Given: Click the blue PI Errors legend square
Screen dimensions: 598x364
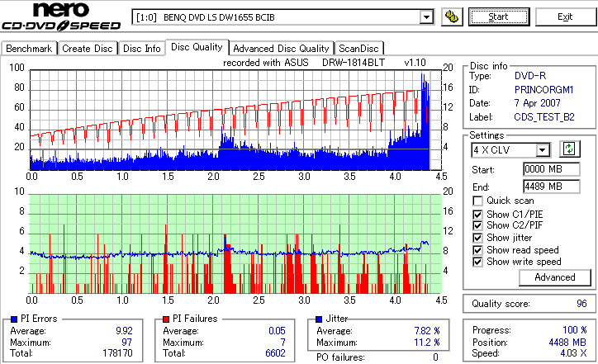Looking at the screenshot, I should pyautogui.click(x=14, y=319).
